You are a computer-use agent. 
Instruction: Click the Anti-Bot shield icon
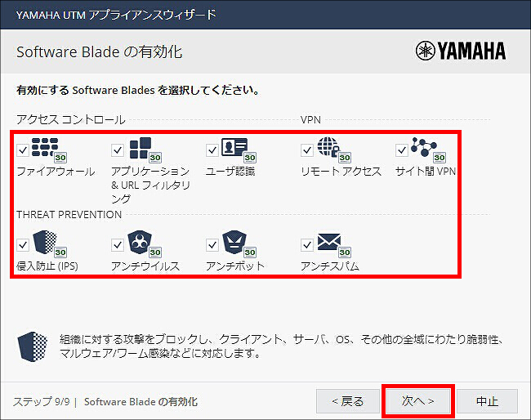point(234,242)
